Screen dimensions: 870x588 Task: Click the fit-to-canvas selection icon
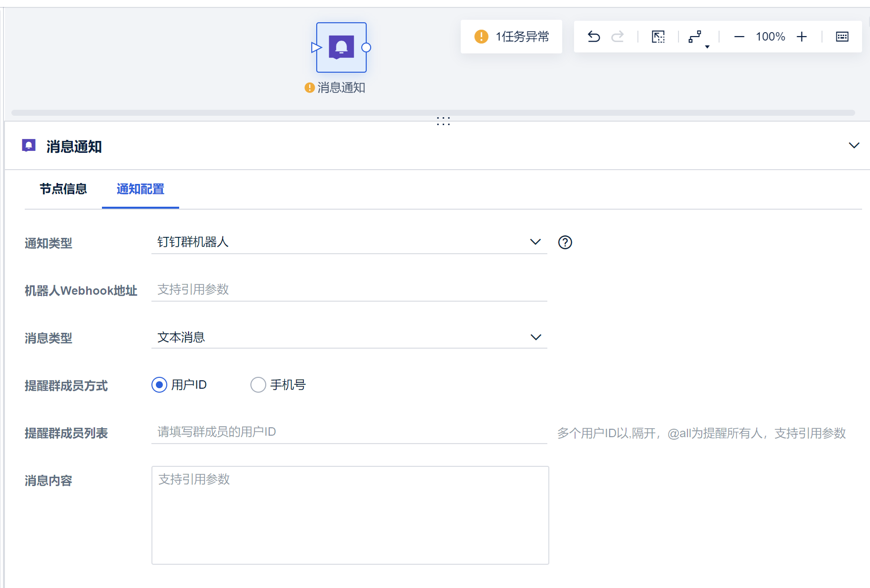click(x=658, y=37)
